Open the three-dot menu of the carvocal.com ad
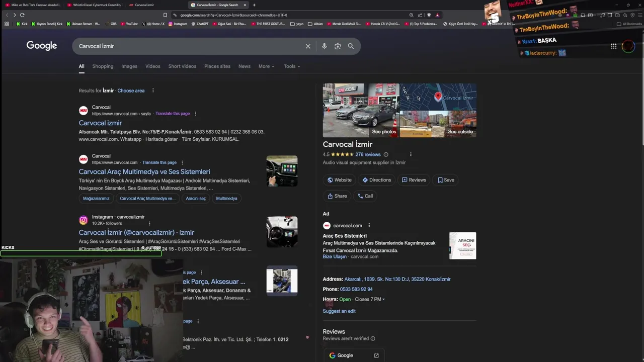The image size is (644, 362). coord(369,225)
